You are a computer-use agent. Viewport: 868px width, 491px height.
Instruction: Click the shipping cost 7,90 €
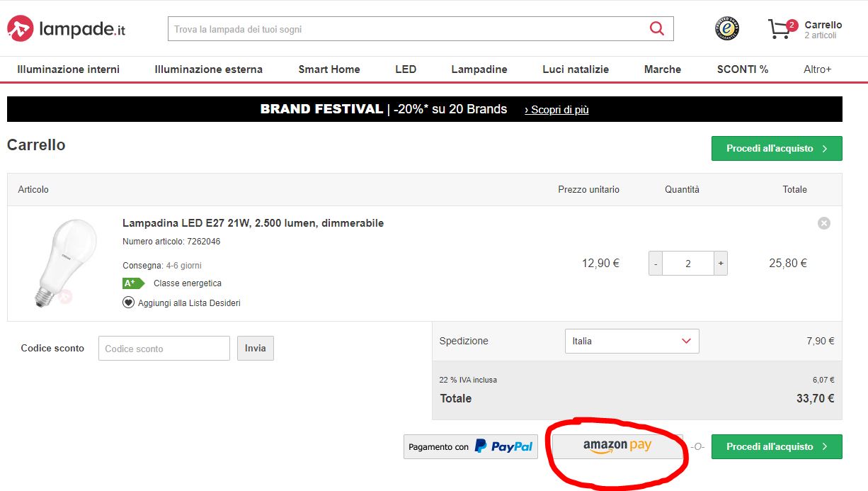pos(821,341)
